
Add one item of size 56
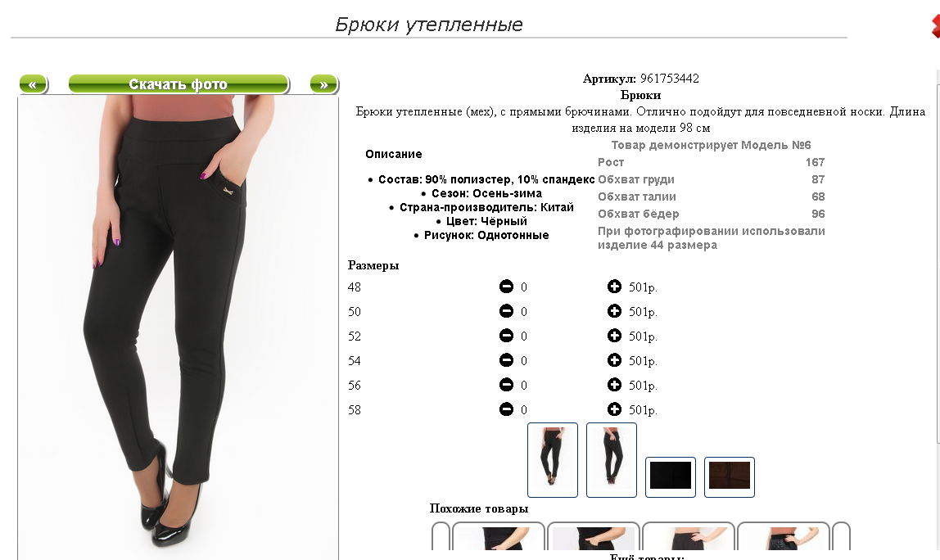tap(614, 385)
